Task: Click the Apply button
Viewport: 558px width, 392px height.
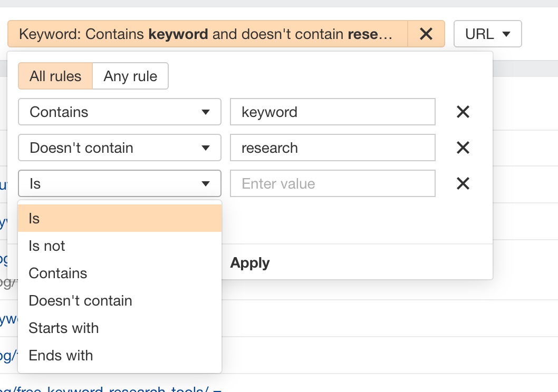Action: point(250,263)
